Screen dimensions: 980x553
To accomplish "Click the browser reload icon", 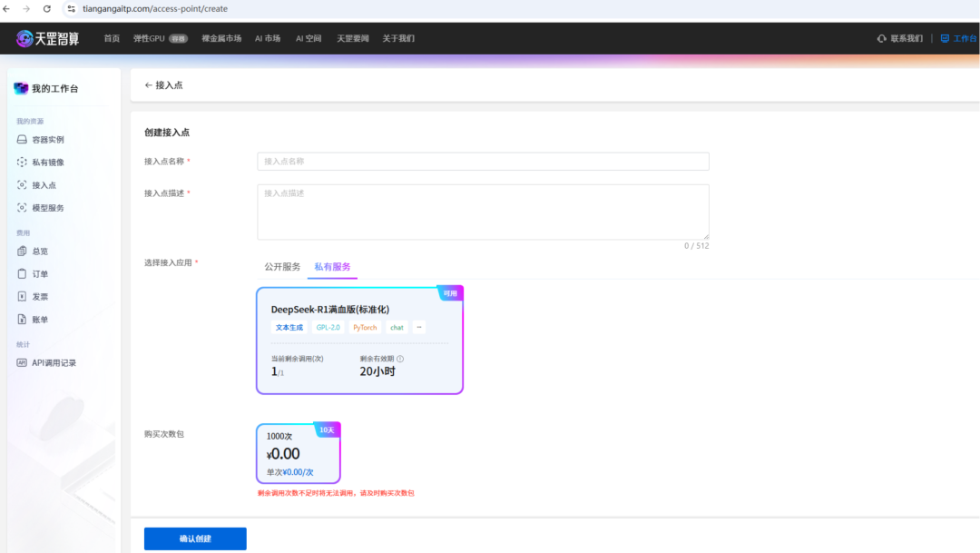I will point(47,9).
